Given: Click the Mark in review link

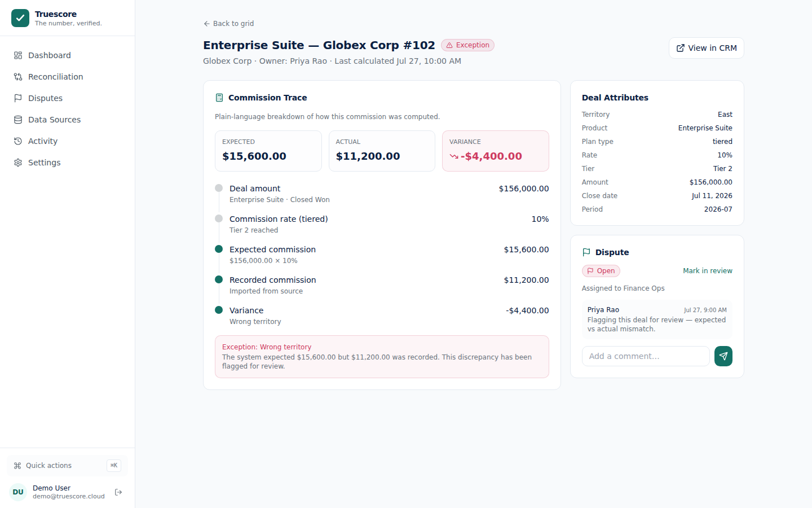Looking at the screenshot, I should click(708, 271).
